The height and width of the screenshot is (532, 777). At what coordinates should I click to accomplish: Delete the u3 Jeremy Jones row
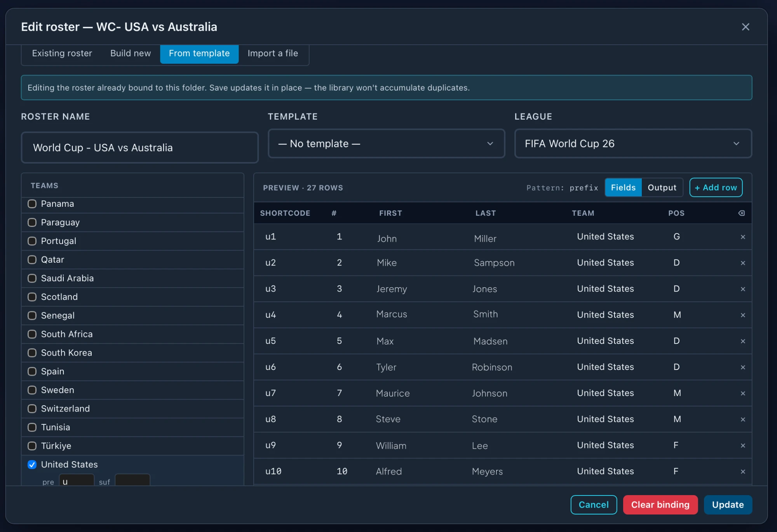pos(743,289)
